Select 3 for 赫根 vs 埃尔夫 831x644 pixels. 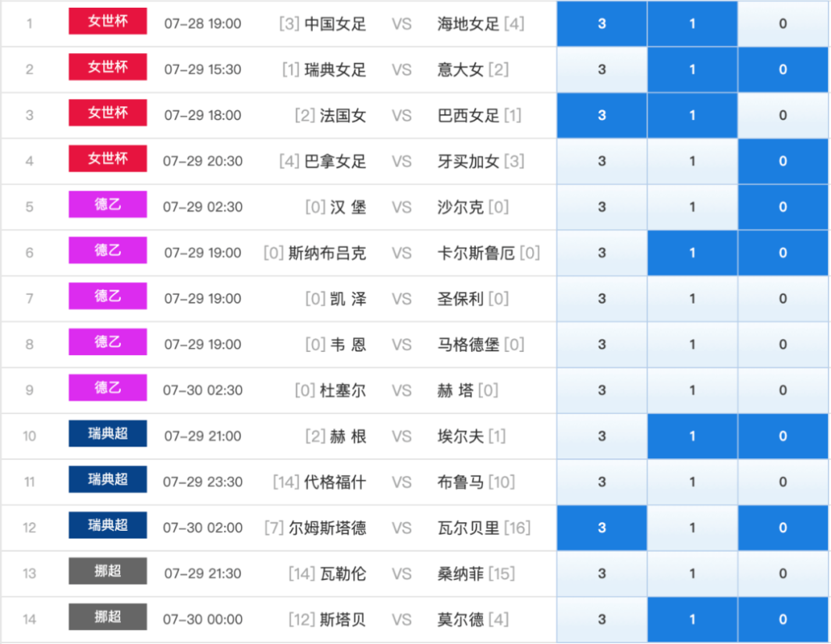coord(602,436)
